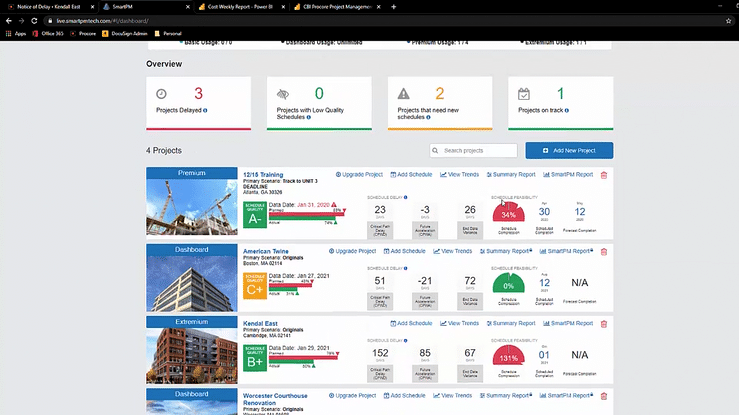This screenshot has height=415, width=739.
Task: Click info icon for Low Quality Schedules
Action: pos(309,117)
